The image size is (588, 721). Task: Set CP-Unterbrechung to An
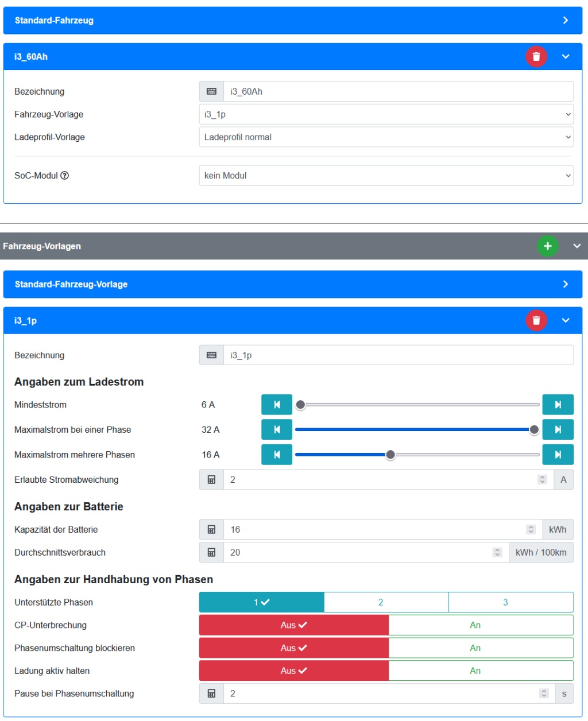pyautogui.click(x=481, y=625)
